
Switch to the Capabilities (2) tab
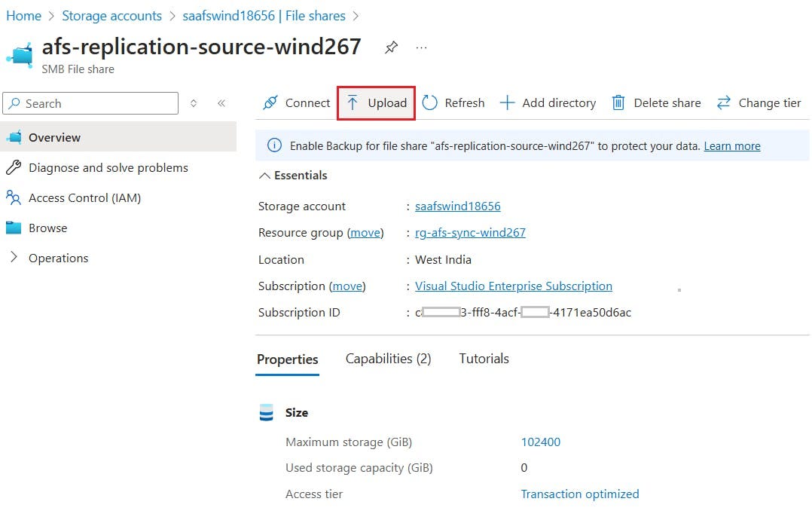(x=389, y=359)
